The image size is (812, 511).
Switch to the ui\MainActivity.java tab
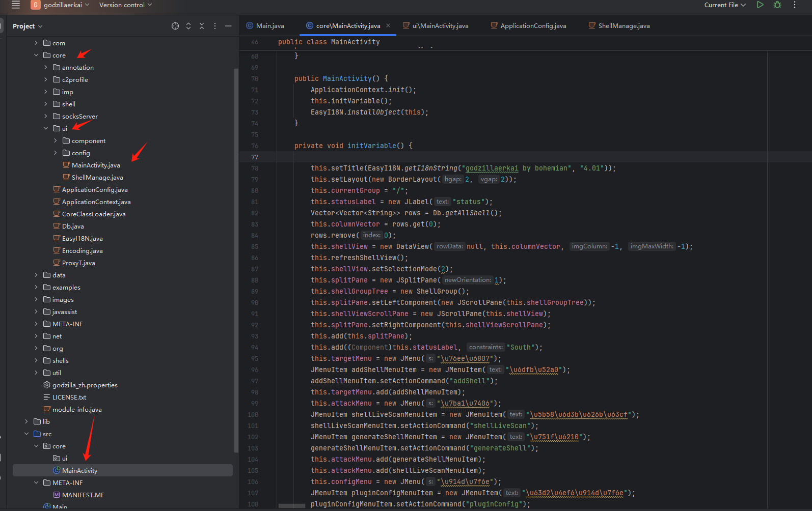coord(436,26)
